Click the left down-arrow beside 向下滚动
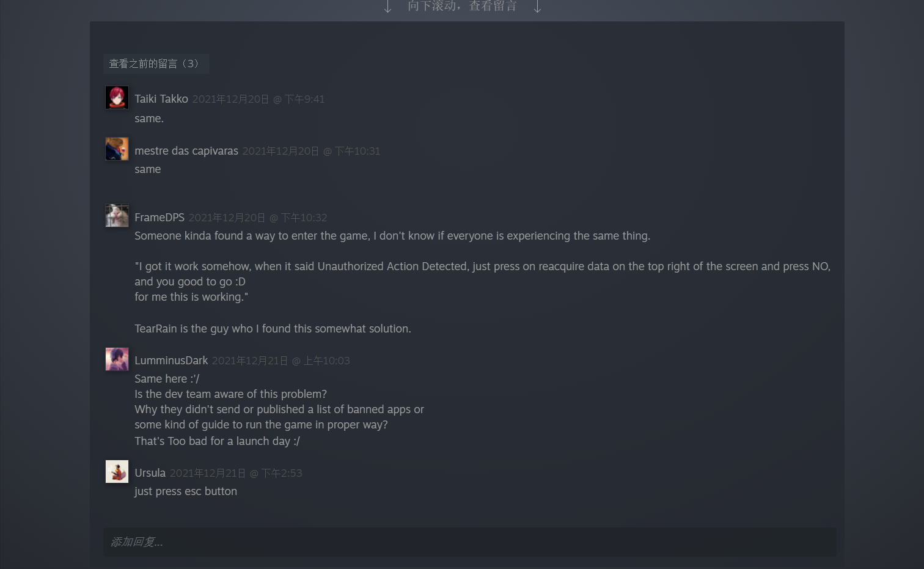The image size is (924, 569). tap(387, 7)
